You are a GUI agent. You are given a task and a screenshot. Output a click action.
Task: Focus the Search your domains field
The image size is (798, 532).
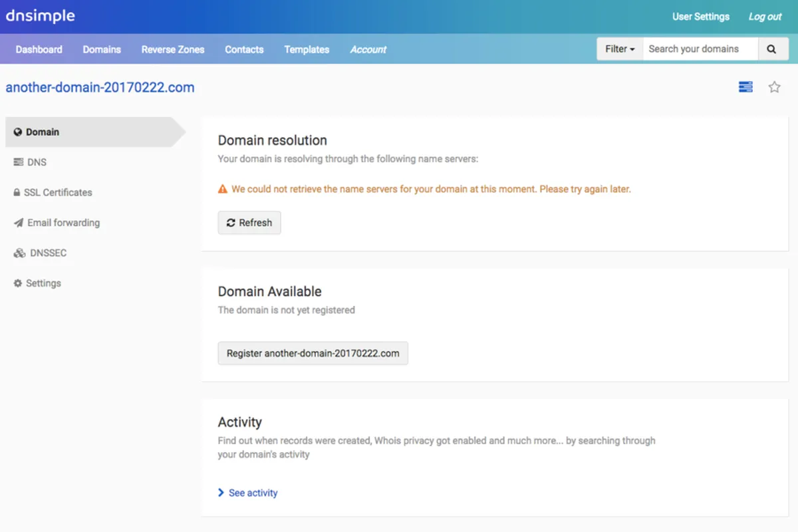click(x=700, y=49)
